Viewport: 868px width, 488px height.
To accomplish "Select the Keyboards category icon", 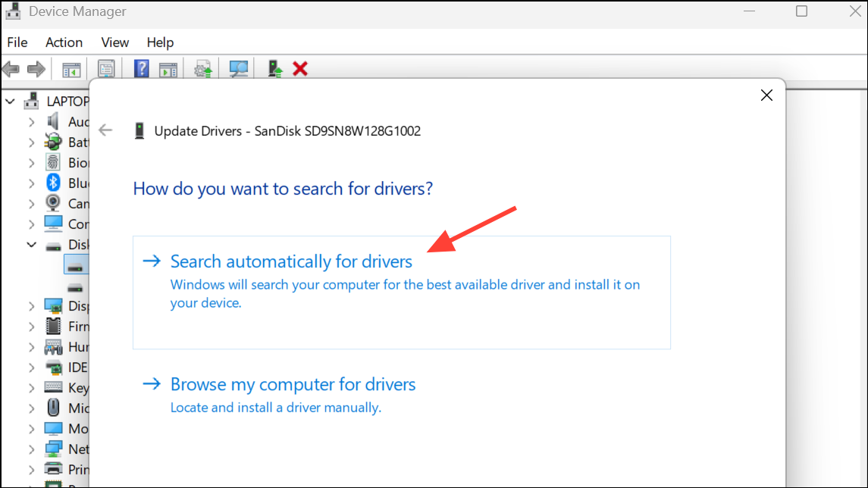I will click(x=54, y=386).
